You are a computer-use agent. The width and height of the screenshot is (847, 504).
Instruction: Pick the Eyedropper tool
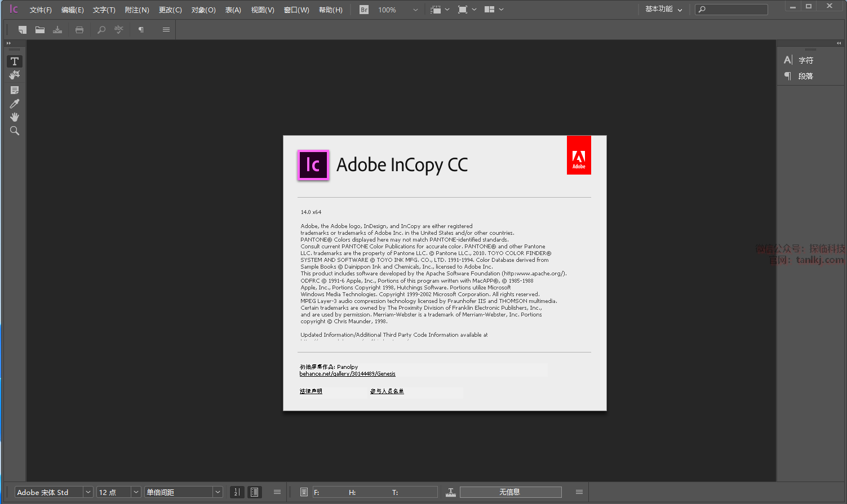15,104
